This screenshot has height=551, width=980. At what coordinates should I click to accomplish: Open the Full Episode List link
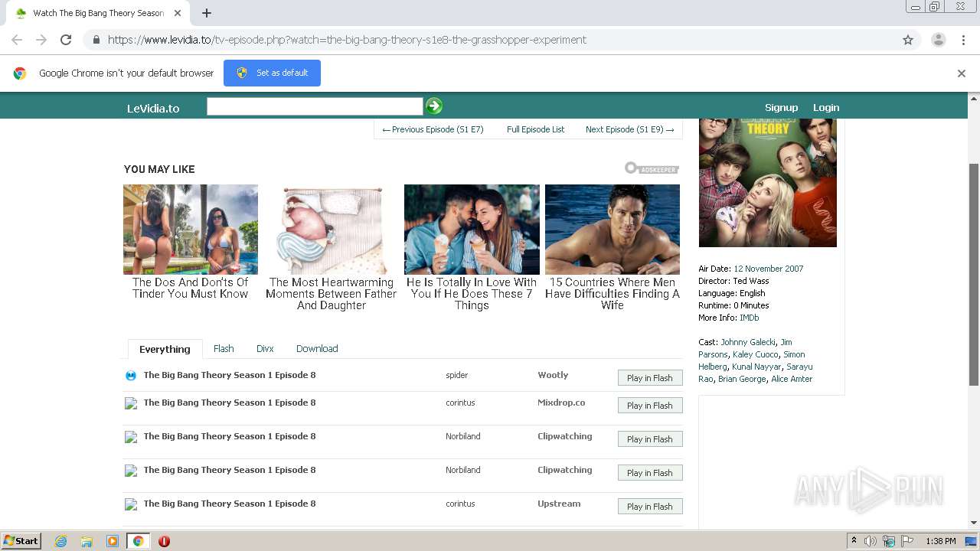click(535, 129)
